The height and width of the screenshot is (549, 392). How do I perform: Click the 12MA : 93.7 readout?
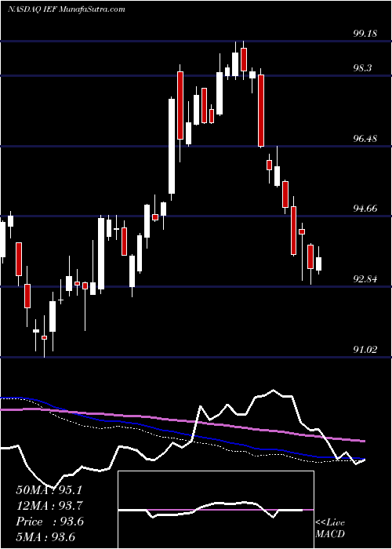(50, 506)
